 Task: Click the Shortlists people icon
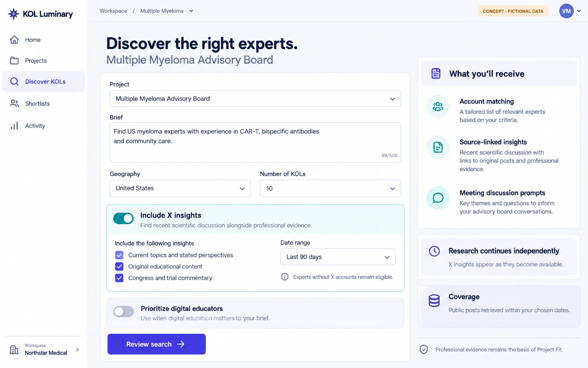[14, 103]
